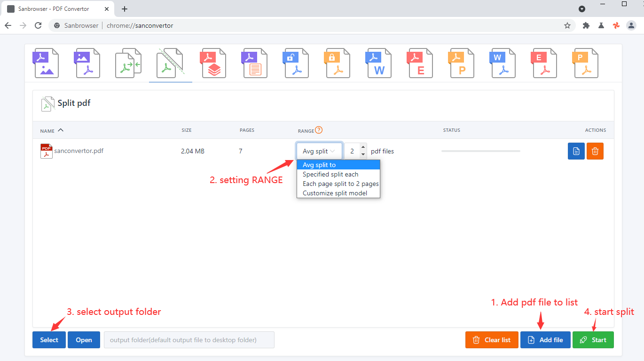Delete sanconvertor.pdf using the trash action
644x361 pixels.
point(595,151)
